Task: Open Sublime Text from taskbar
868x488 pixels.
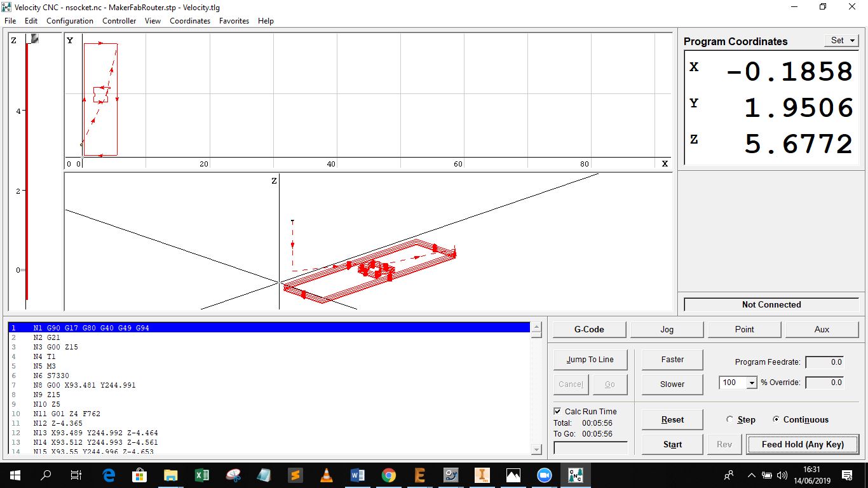Action: pyautogui.click(x=295, y=475)
